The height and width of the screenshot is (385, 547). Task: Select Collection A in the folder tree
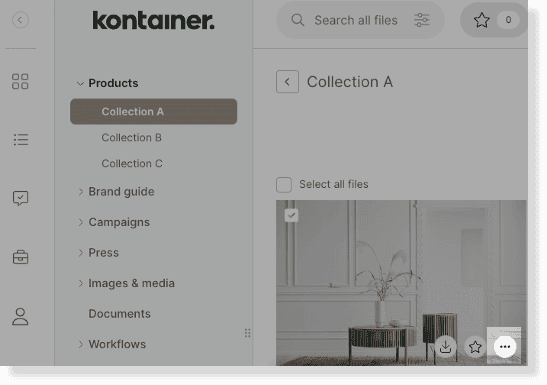click(153, 112)
